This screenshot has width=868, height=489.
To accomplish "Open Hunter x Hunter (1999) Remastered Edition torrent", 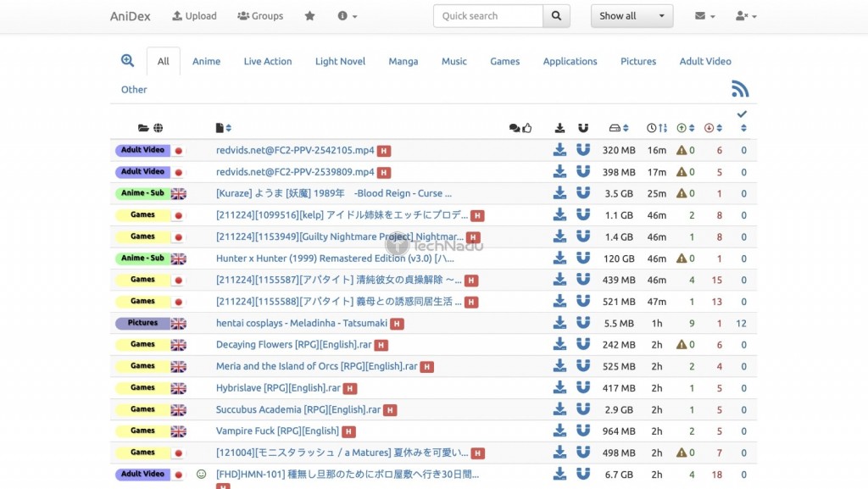I will [x=335, y=258].
